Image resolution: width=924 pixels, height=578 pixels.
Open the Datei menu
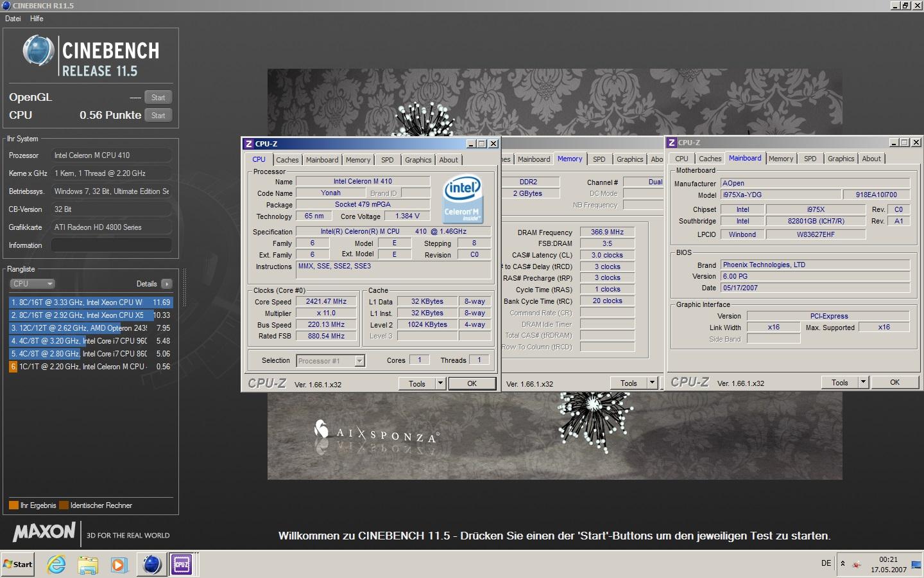tap(13, 19)
